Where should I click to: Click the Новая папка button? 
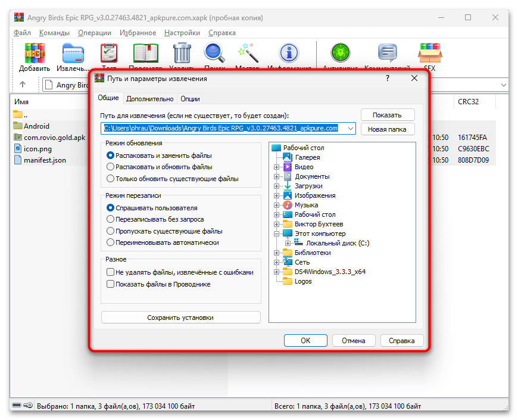click(388, 129)
